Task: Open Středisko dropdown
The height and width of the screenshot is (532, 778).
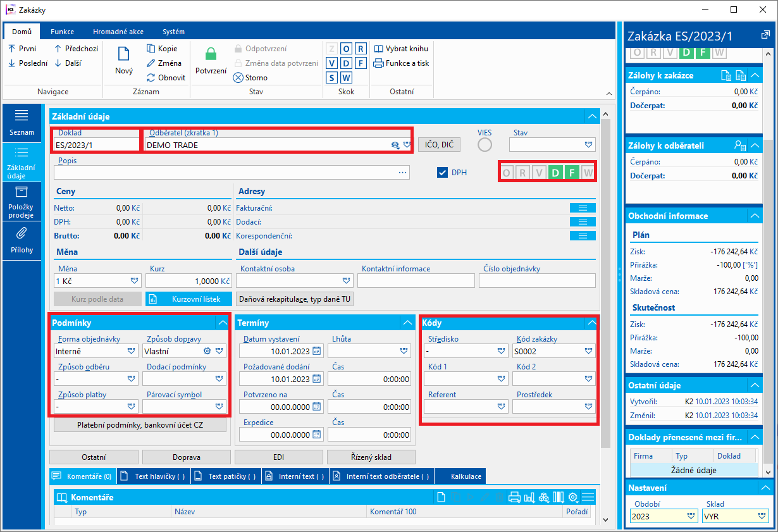Action: (502, 350)
